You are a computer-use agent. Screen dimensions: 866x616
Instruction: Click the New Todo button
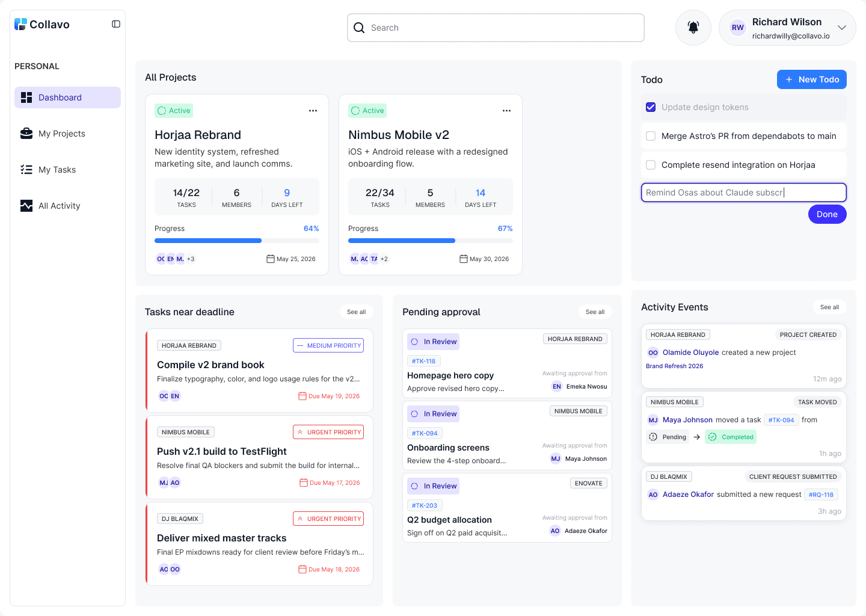click(x=812, y=79)
